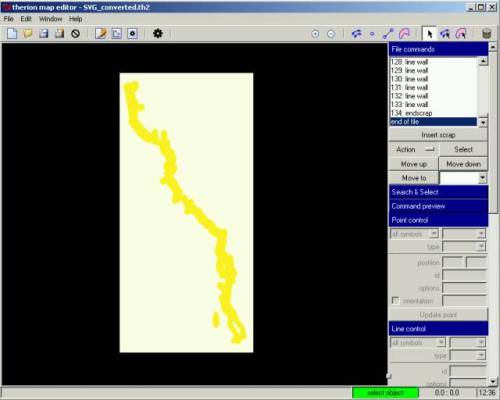Screen dimensions: 500x400
Task: Click the zoom out circle icon
Action: 331,34
